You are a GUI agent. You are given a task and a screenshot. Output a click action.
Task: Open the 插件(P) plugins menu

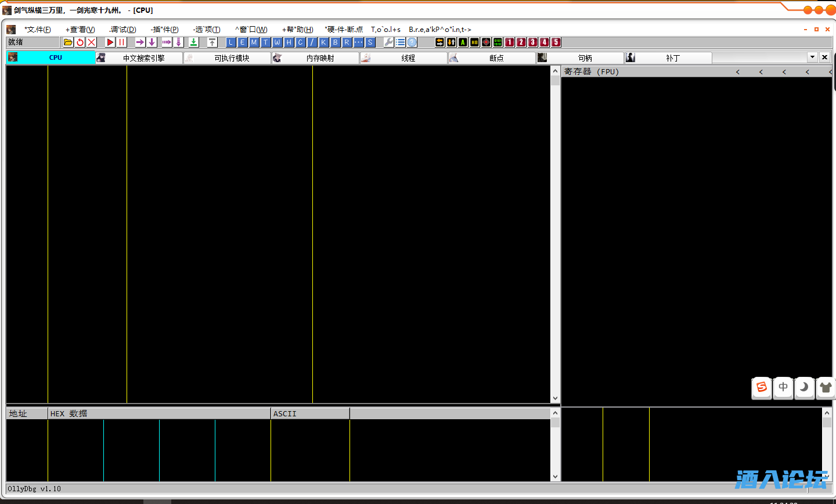pos(165,30)
